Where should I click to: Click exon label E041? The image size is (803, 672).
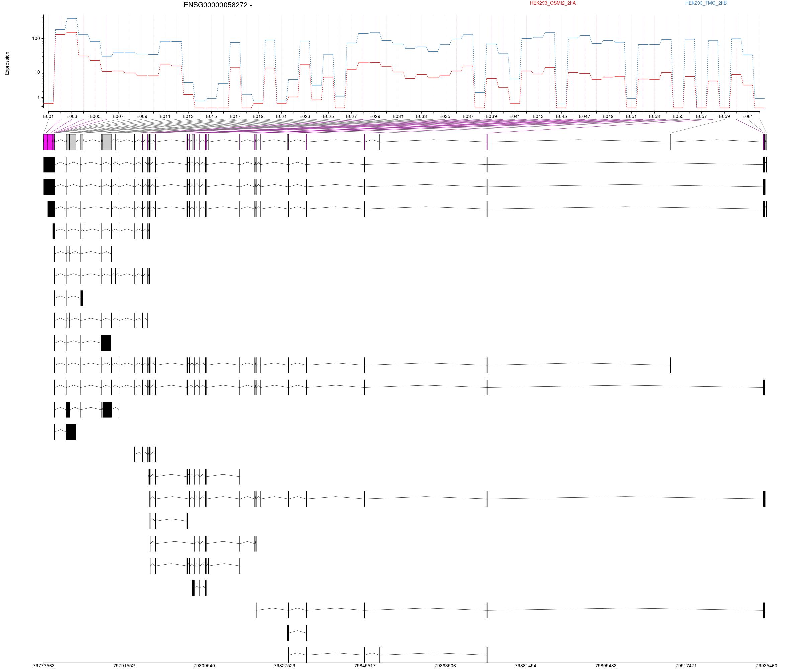[x=515, y=116]
